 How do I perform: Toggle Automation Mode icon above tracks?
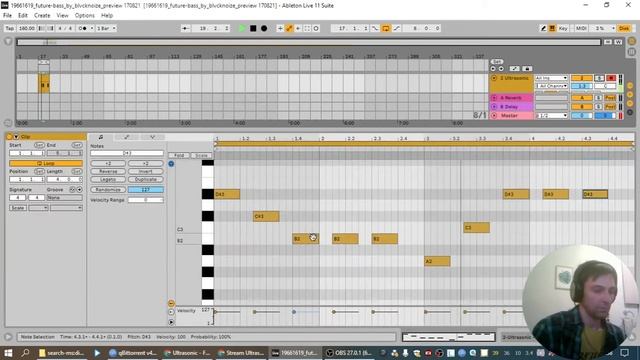point(515,69)
